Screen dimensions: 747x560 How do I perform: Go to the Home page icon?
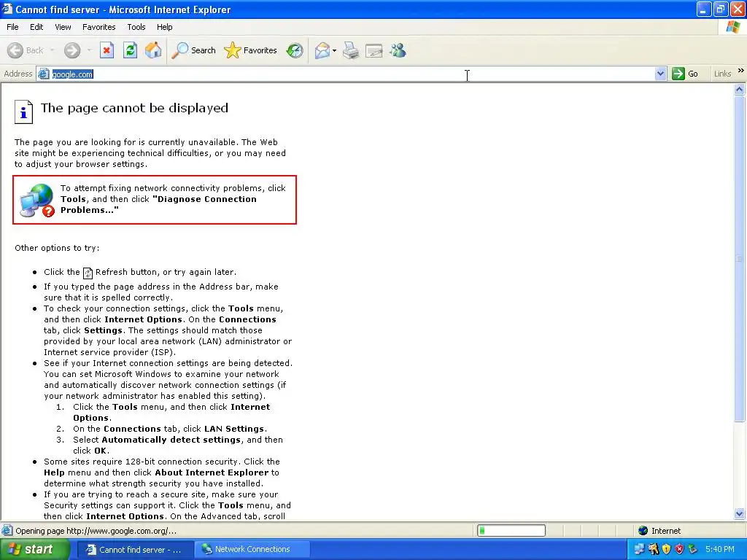(153, 50)
